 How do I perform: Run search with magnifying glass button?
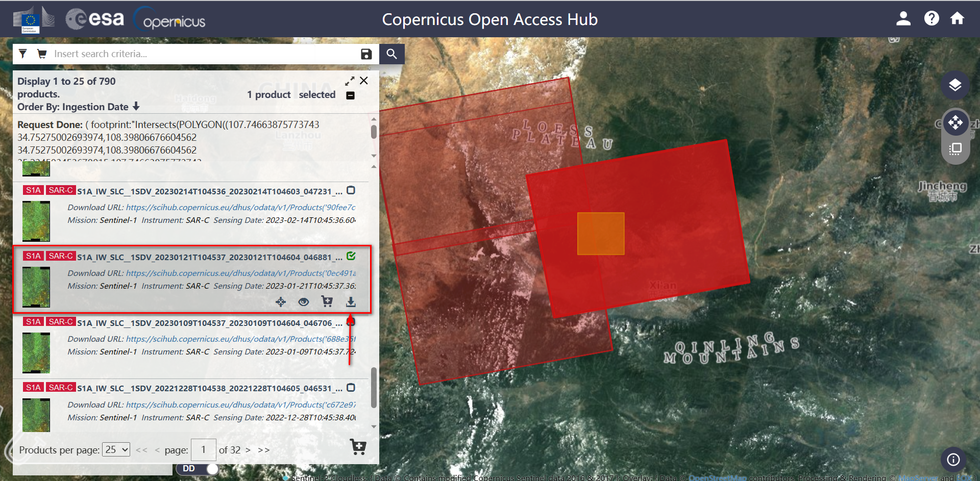tap(392, 54)
